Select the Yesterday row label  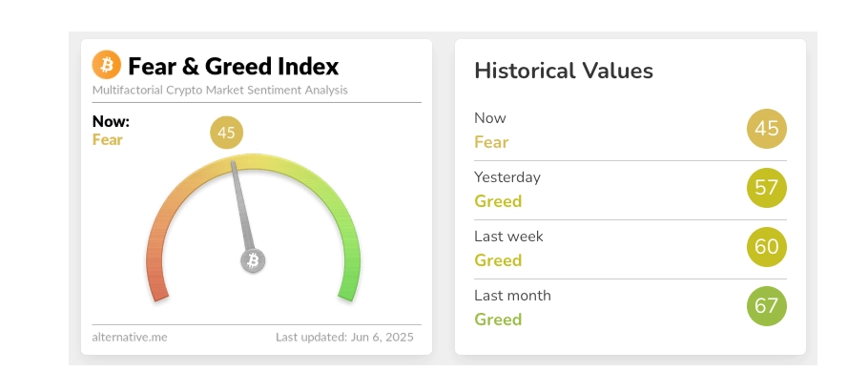[x=507, y=177]
